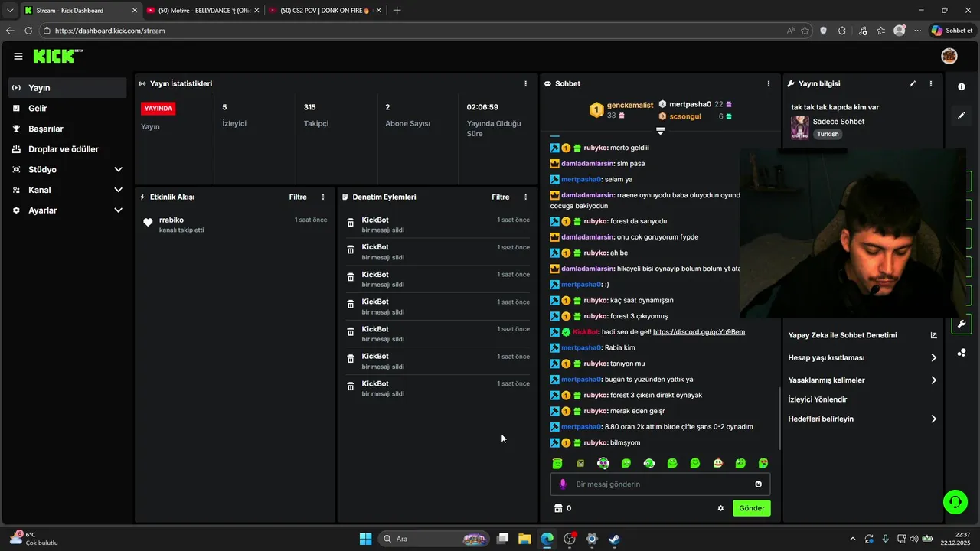This screenshot has width=980, height=551.
Task: Click the pencil icon in the Yayın bilgisi header
Action: [x=913, y=83]
